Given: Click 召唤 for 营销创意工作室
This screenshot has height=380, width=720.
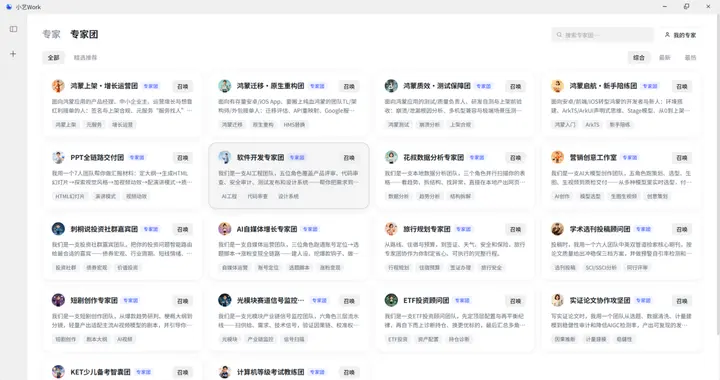Looking at the screenshot, I should click(x=682, y=158).
